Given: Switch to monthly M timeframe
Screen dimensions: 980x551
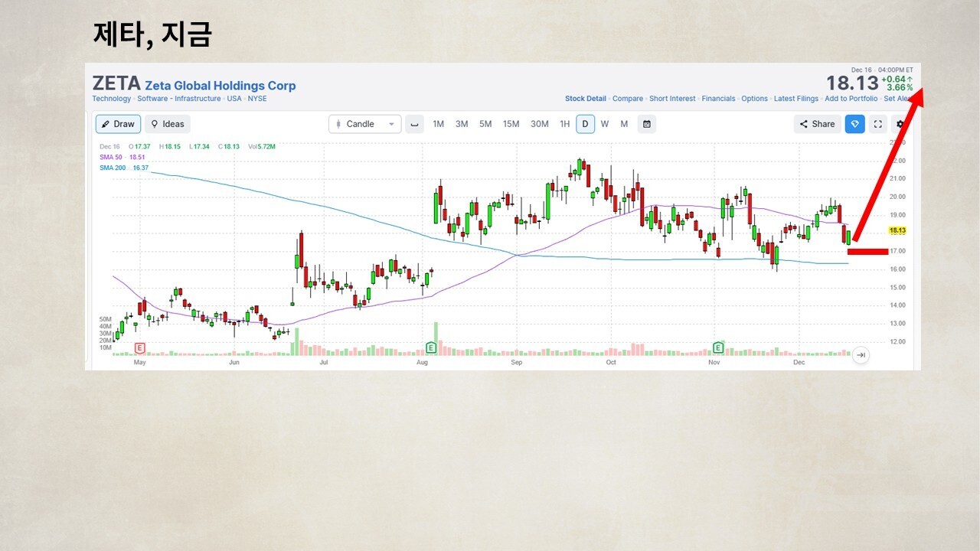Looking at the screenshot, I should click(x=624, y=124).
